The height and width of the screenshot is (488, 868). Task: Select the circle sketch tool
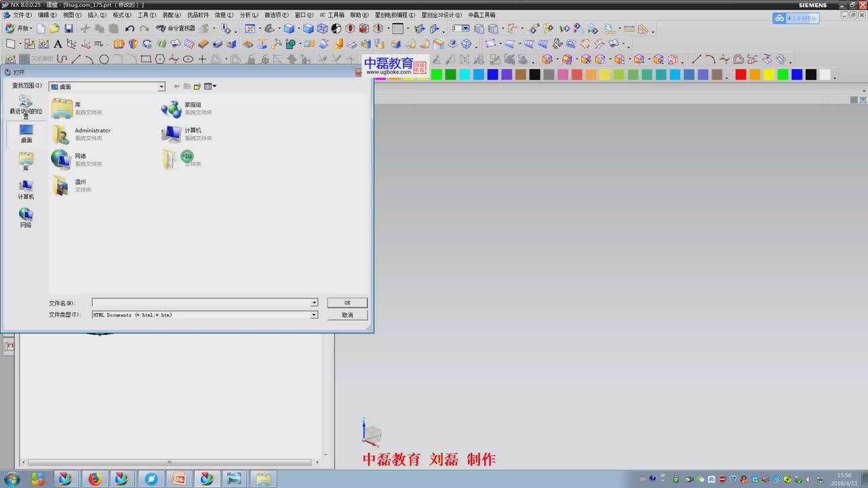pyautogui.click(x=104, y=60)
